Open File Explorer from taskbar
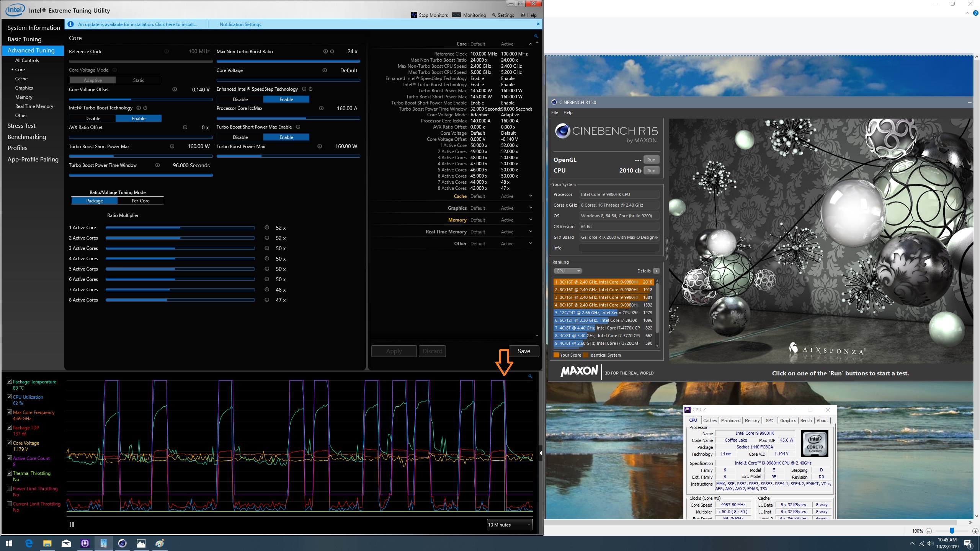The height and width of the screenshot is (551, 980). pos(47,543)
